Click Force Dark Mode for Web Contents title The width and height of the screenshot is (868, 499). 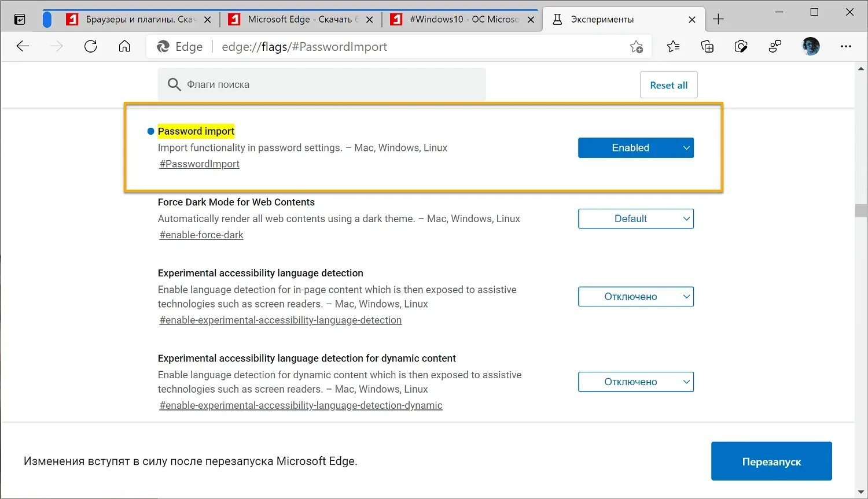(x=236, y=202)
